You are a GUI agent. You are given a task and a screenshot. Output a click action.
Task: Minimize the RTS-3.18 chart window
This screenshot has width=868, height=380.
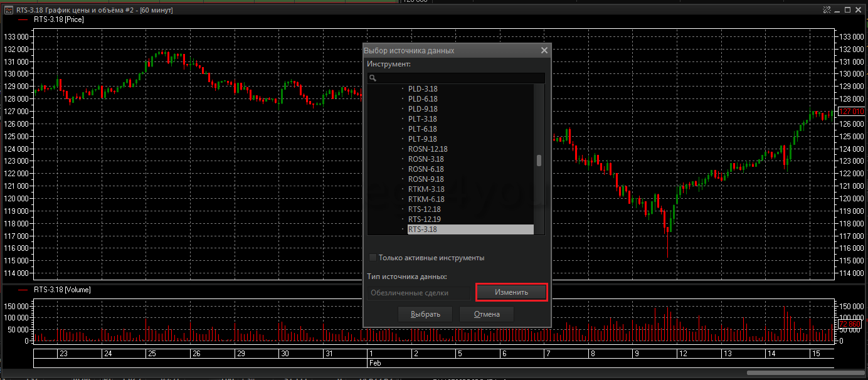(837, 10)
